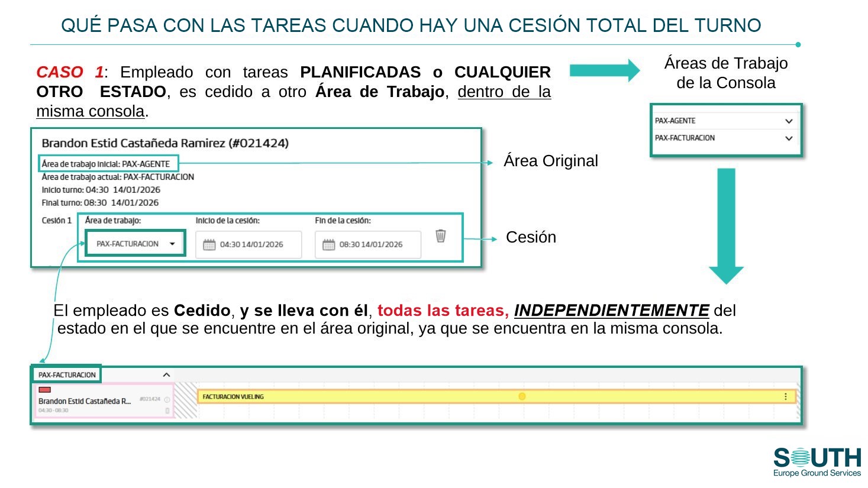This screenshot has height=488, width=868.
Task: Open three-dot menu on FACTURACION VUELING task
Action: point(786,396)
